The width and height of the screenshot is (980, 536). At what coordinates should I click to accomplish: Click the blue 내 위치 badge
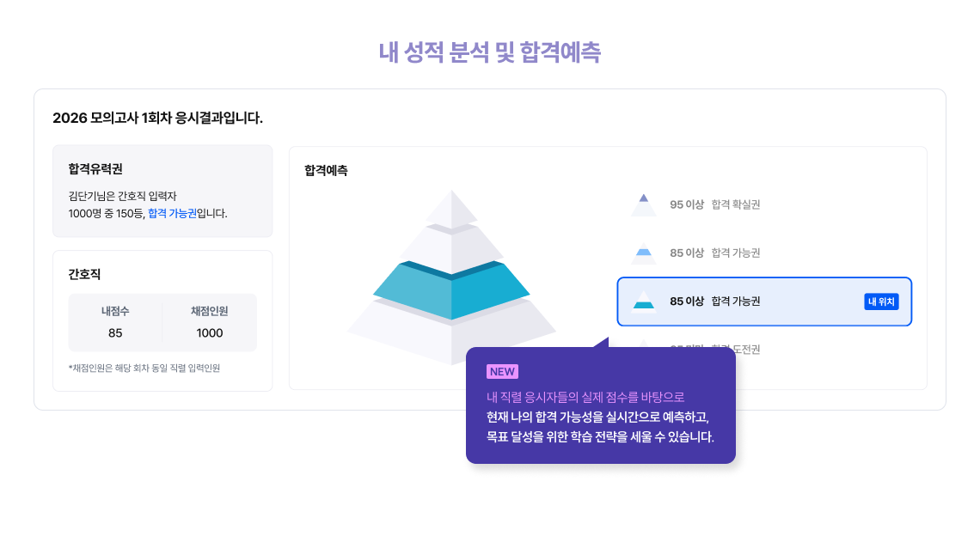click(881, 301)
